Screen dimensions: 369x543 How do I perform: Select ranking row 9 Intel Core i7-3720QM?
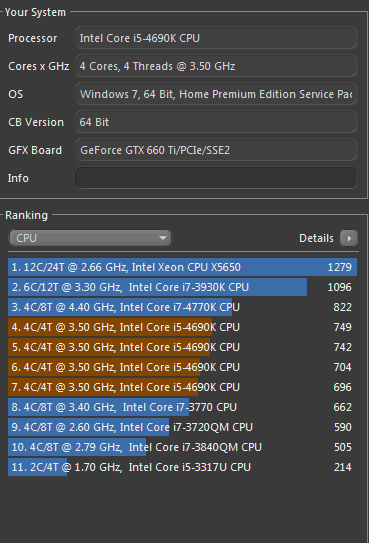[x=182, y=427]
